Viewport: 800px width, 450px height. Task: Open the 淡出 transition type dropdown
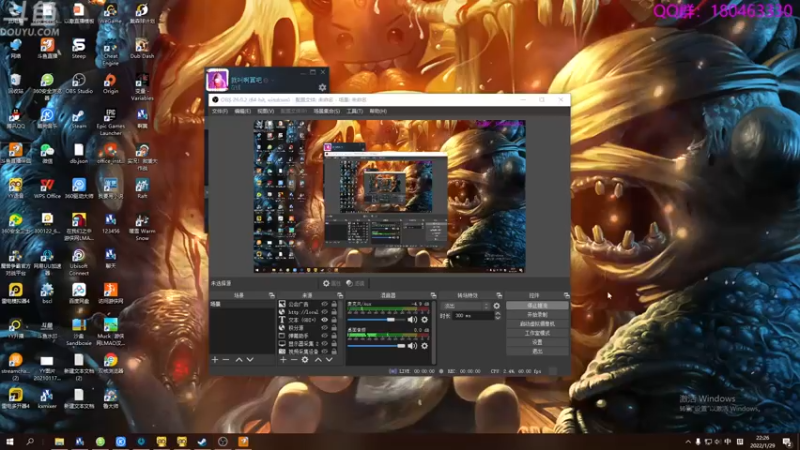click(x=465, y=306)
